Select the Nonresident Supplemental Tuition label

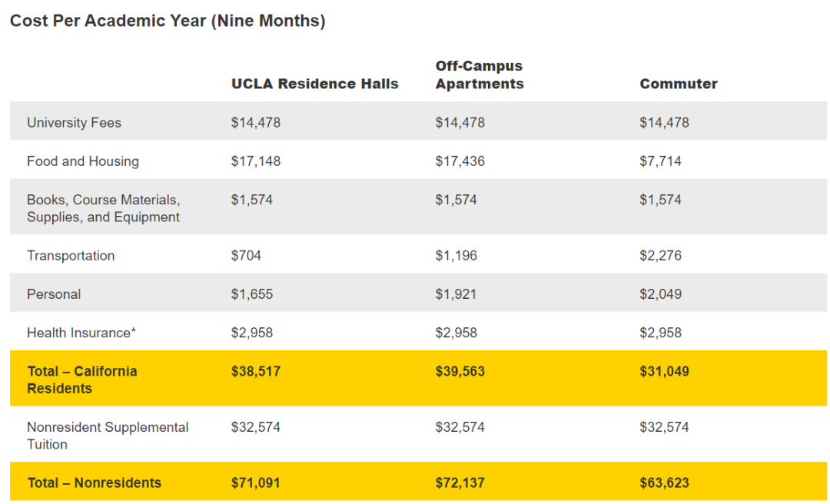click(108, 435)
